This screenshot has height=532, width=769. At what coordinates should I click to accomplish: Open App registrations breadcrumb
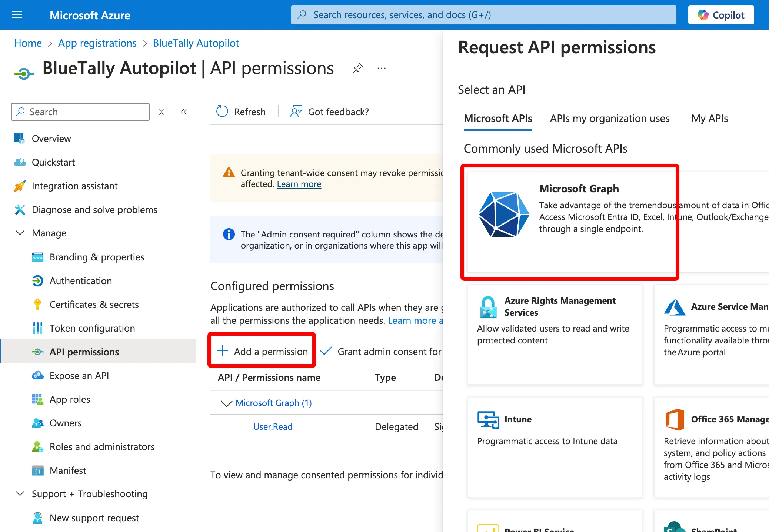click(x=97, y=43)
